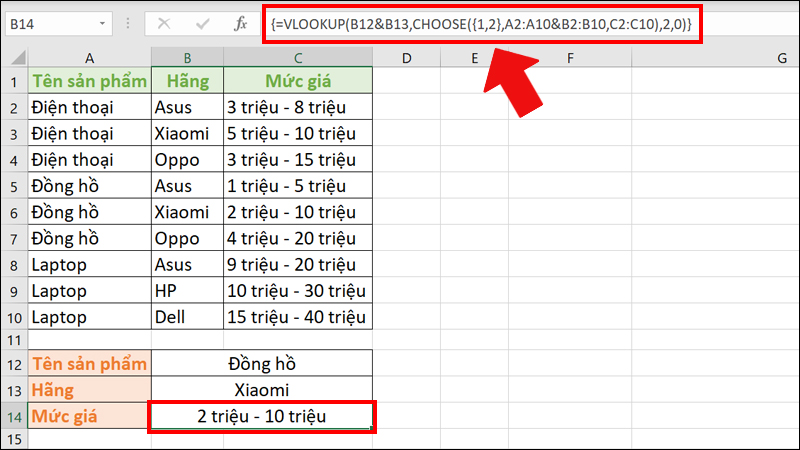The width and height of the screenshot is (800, 450).
Task: Select row 14 header
Action: click(14, 416)
